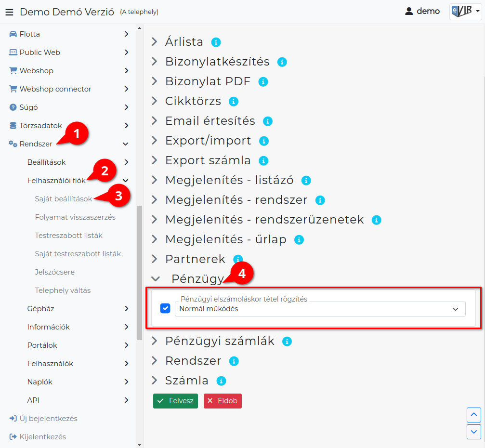The width and height of the screenshot is (485, 448).
Task: Click the info icon next to Árlista
Action: (216, 42)
